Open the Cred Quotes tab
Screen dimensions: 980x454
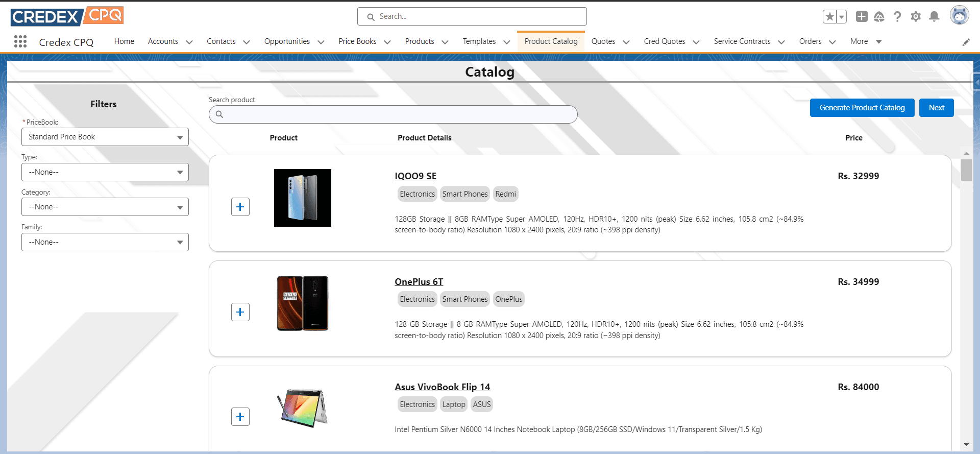(665, 41)
